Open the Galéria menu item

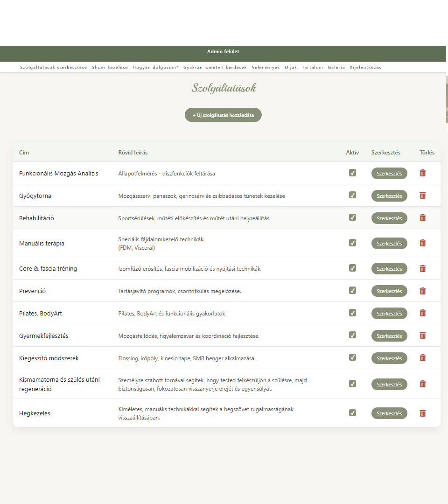[336, 67]
